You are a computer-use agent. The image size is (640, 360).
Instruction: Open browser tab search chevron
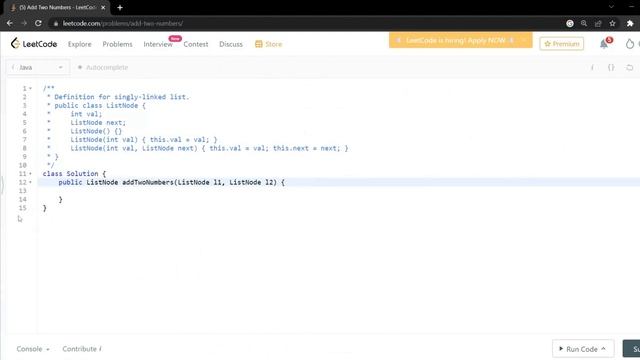tap(611, 7)
